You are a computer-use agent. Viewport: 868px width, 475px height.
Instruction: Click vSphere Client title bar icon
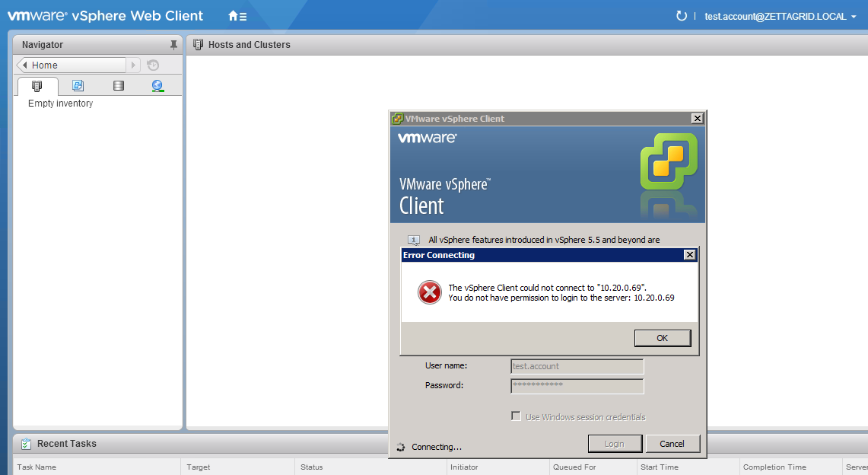tap(397, 119)
